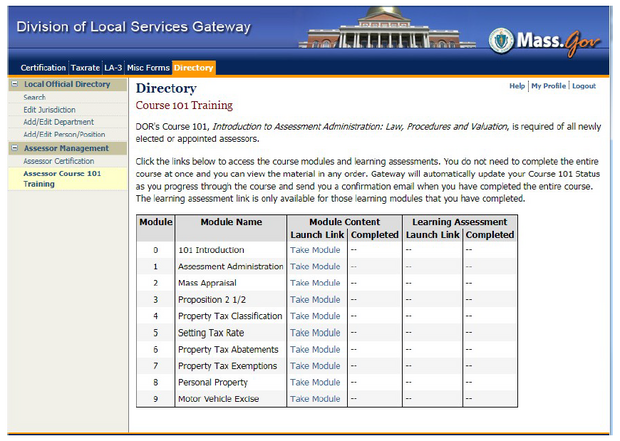The image size is (620, 441).
Task: Click the Course 101 Training heading
Action: tap(184, 105)
